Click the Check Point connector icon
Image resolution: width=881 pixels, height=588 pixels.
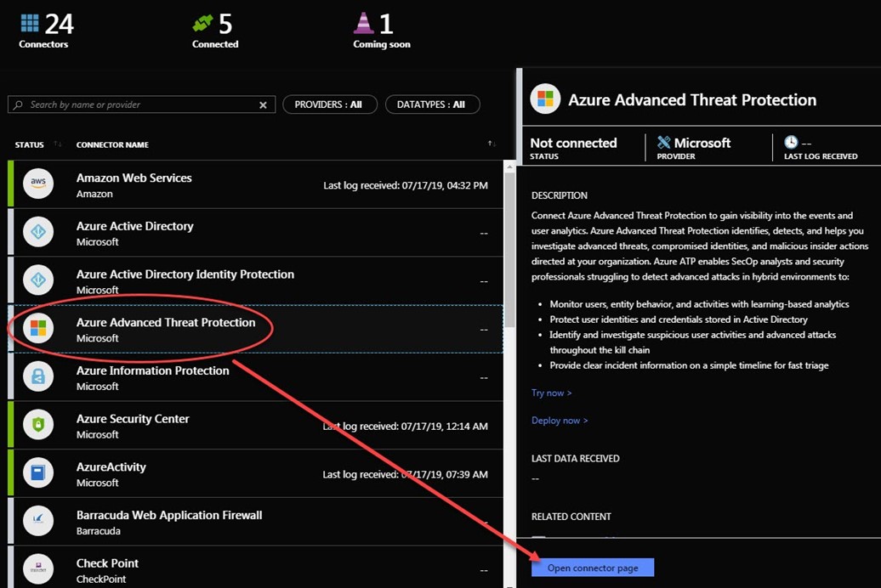(x=38, y=569)
